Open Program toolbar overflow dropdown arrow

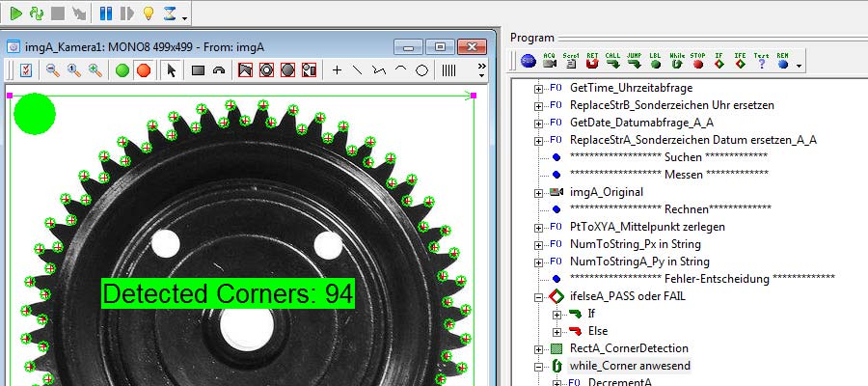799,66
